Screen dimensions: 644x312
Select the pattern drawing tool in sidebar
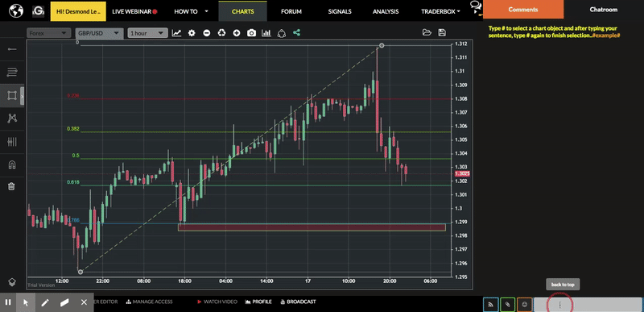tap(12, 119)
